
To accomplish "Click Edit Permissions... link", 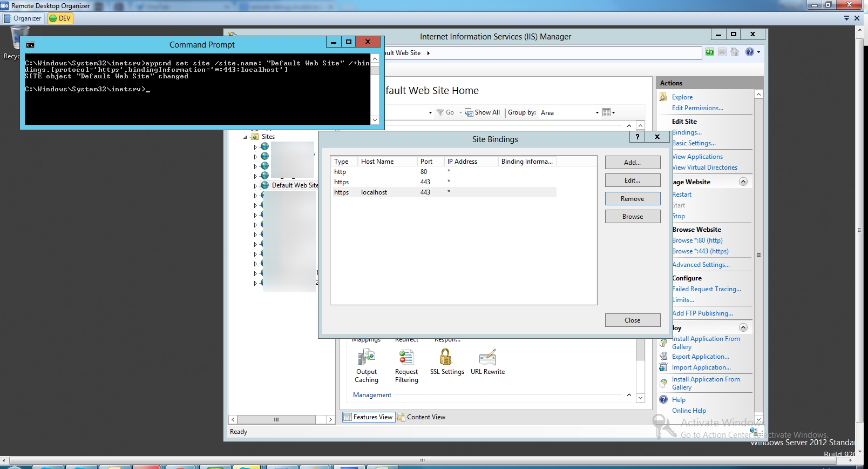I will tap(697, 108).
